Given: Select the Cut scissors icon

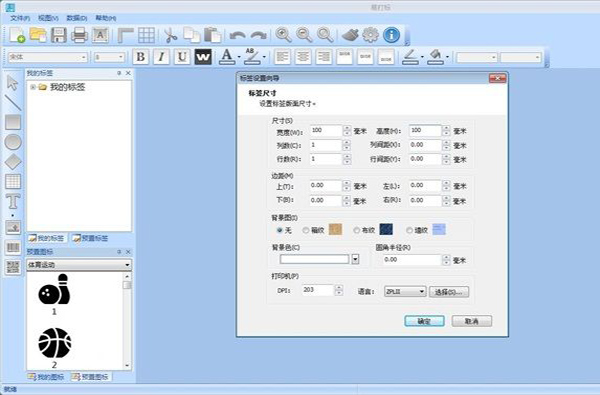Looking at the screenshot, I should pos(170,35).
